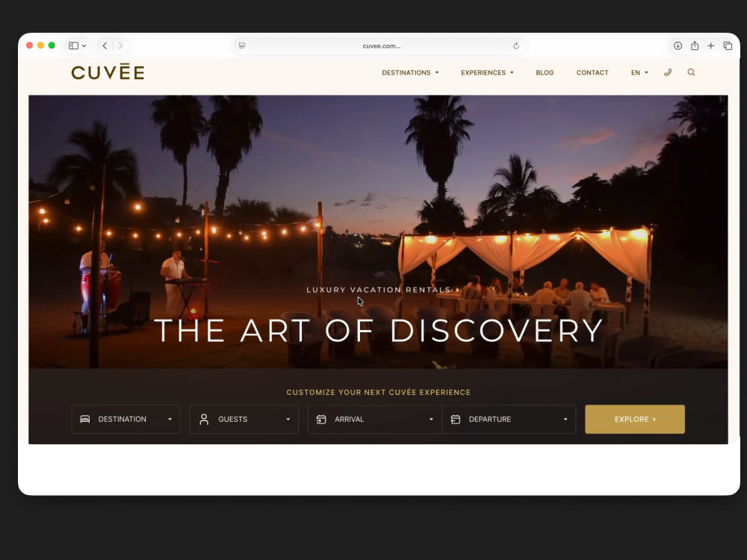Viewport: 747px width, 560px height.
Task: Open the Safari downloads icon
Action: pyautogui.click(x=678, y=46)
